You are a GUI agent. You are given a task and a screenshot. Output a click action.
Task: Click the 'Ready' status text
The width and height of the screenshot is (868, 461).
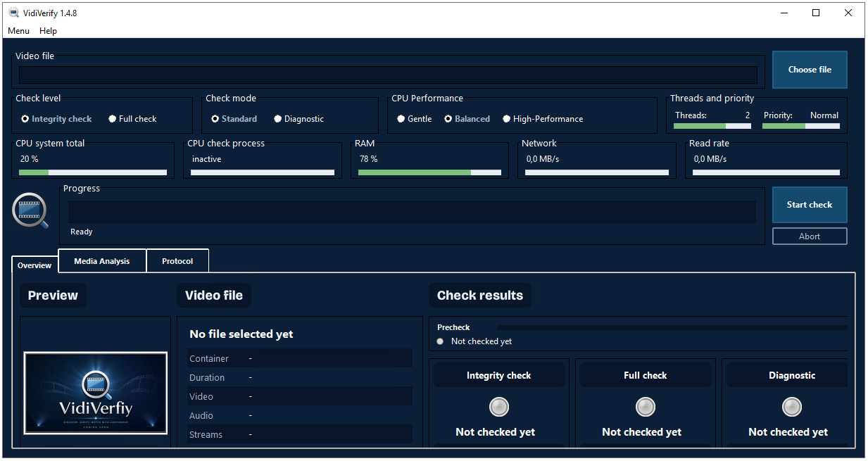[82, 232]
